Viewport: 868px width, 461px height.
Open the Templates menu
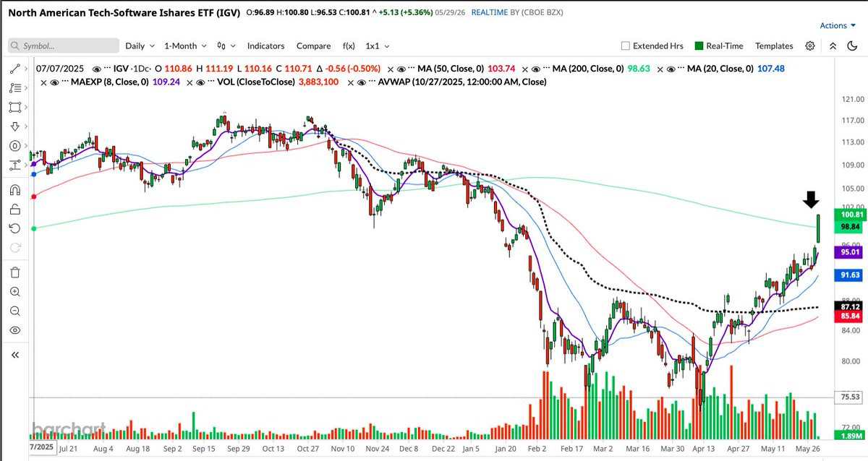click(x=774, y=46)
